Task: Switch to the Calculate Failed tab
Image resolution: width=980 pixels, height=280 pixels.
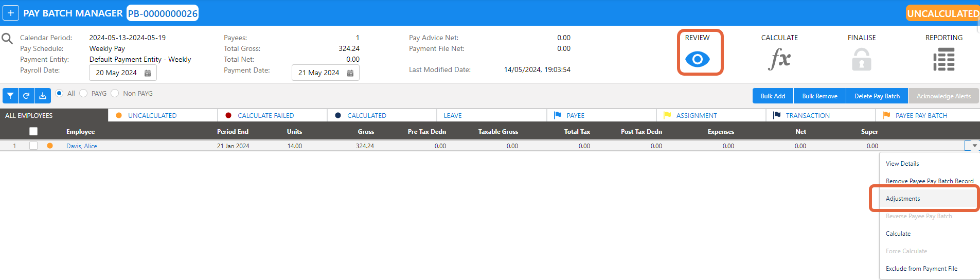Action: 265,115
